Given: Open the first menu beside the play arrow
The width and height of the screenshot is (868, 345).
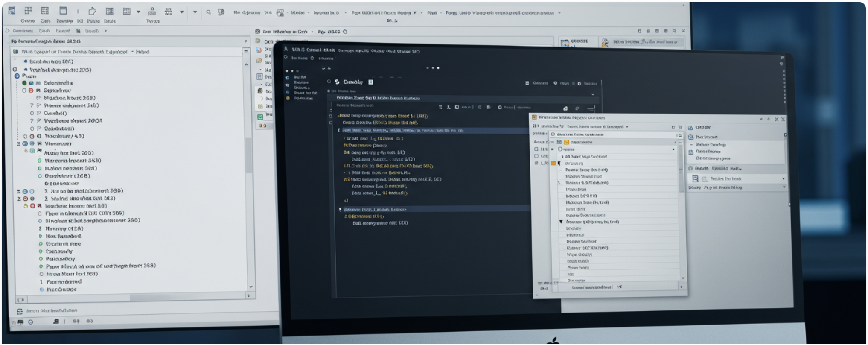Looking at the screenshot, I should pos(23,31).
